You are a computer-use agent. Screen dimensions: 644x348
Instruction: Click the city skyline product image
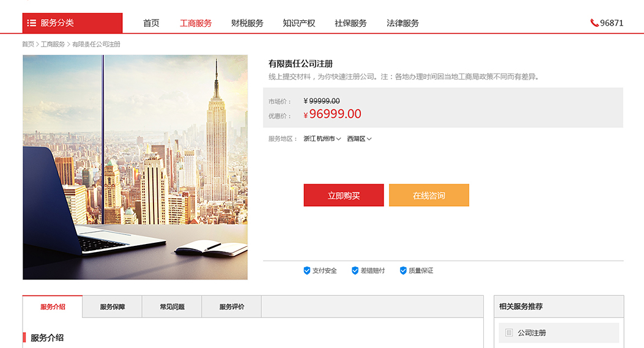pos(135,167)
